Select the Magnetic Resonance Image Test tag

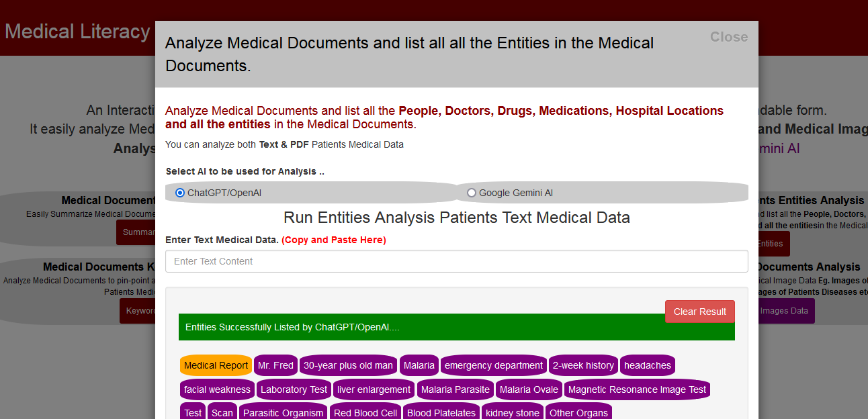click(x=636, y=389)
